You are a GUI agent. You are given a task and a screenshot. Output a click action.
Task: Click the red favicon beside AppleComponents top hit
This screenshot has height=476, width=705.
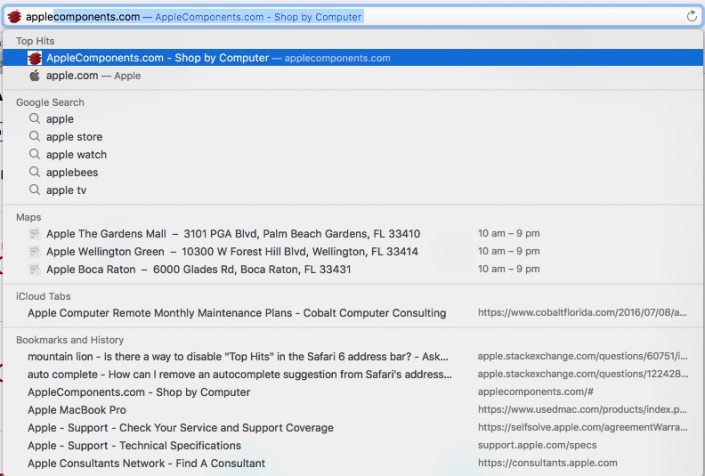click(35, 58)
